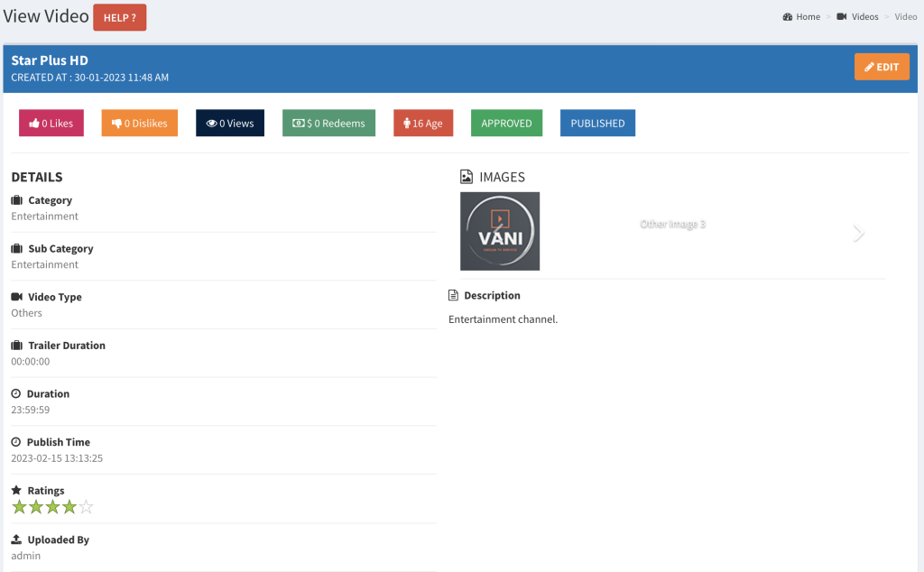
Task: Click the Video breadcrumb current page text
Action: coord(906,16)
